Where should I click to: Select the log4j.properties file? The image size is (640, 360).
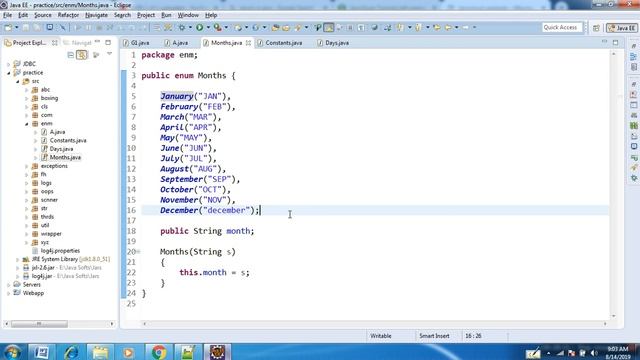pos(60,251)
